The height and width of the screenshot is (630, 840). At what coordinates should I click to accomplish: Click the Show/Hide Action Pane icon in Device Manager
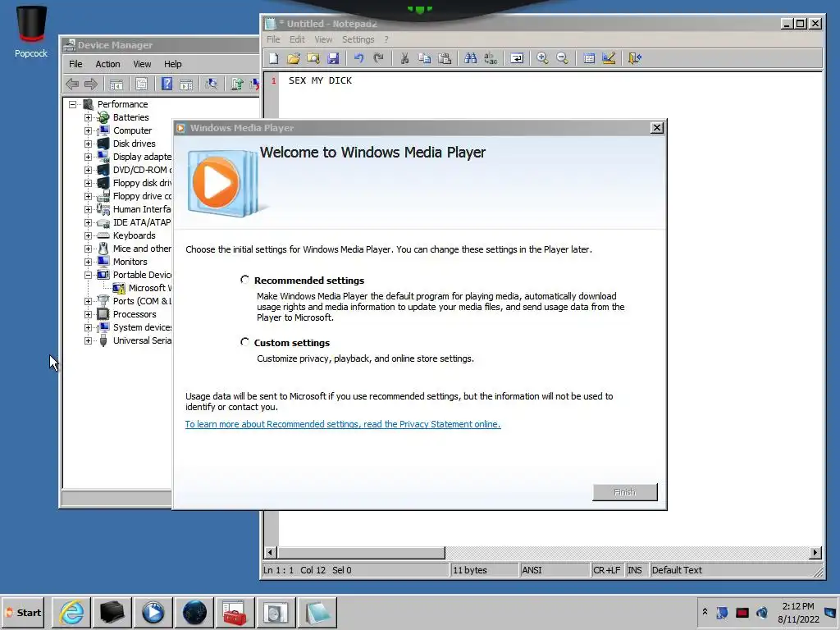186,84
